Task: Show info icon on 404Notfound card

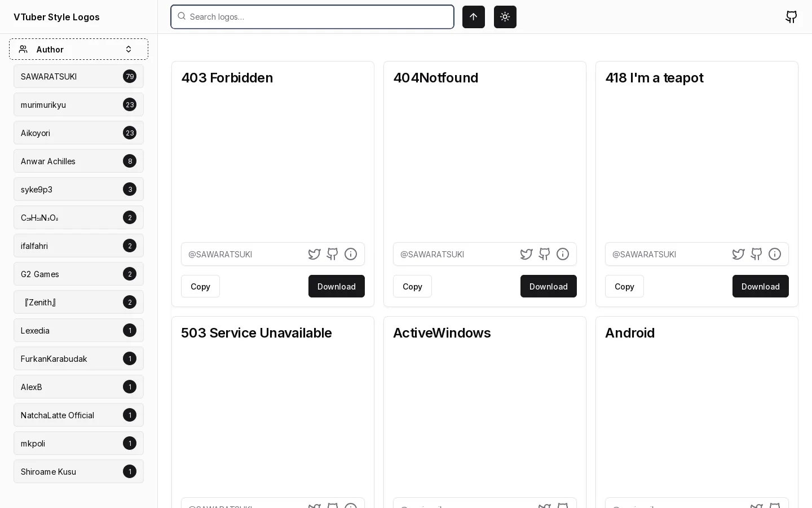Action: 563,254
